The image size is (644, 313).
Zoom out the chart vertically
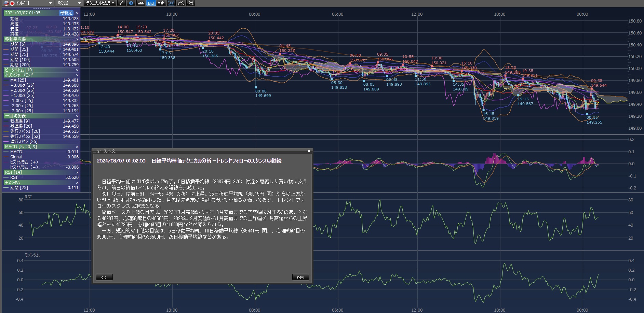181,3
